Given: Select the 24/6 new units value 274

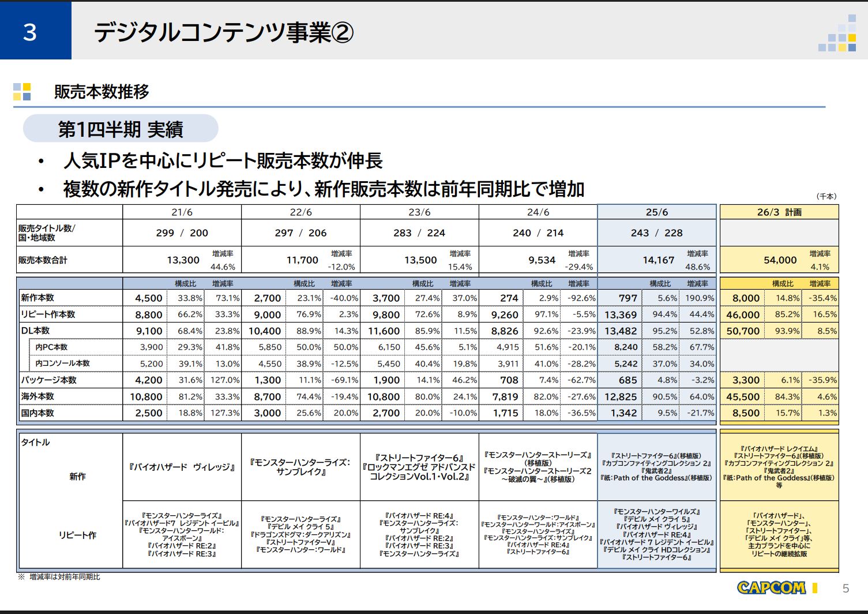Looking at the screenshot, I should 509,298.
